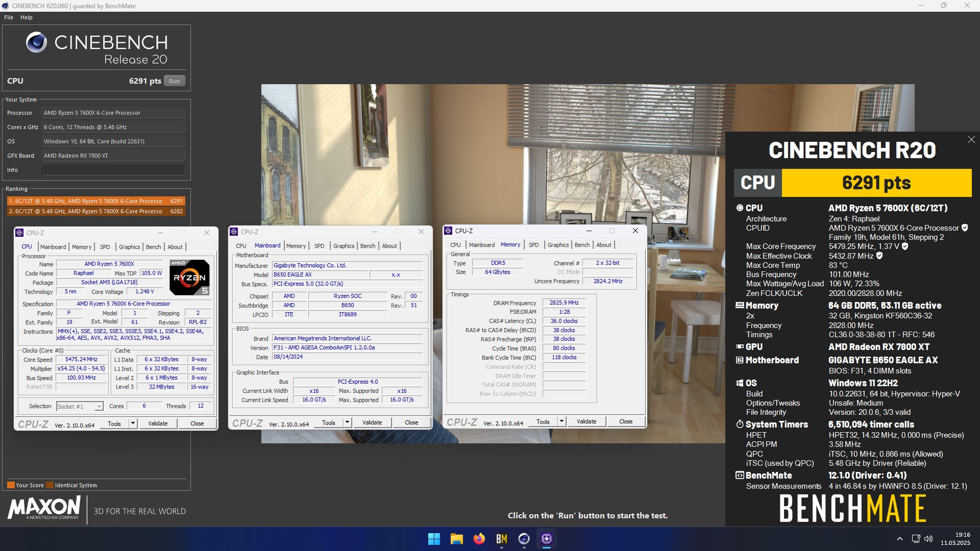Click the orange Your Score legend swatch

point(11,485)
